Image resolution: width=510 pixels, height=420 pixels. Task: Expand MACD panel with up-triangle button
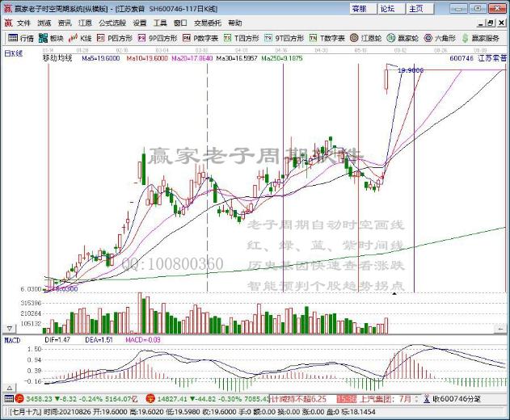10,388
